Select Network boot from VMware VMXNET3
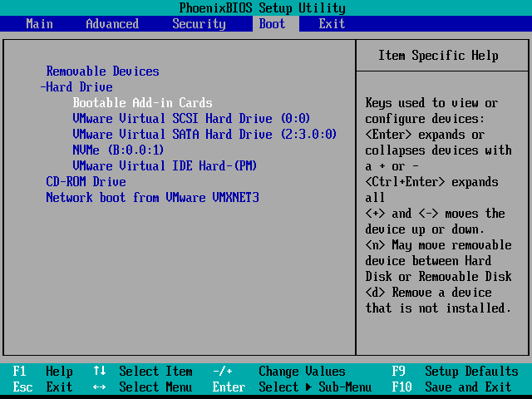This screenshot has height=399, width=532. (152, 198)
